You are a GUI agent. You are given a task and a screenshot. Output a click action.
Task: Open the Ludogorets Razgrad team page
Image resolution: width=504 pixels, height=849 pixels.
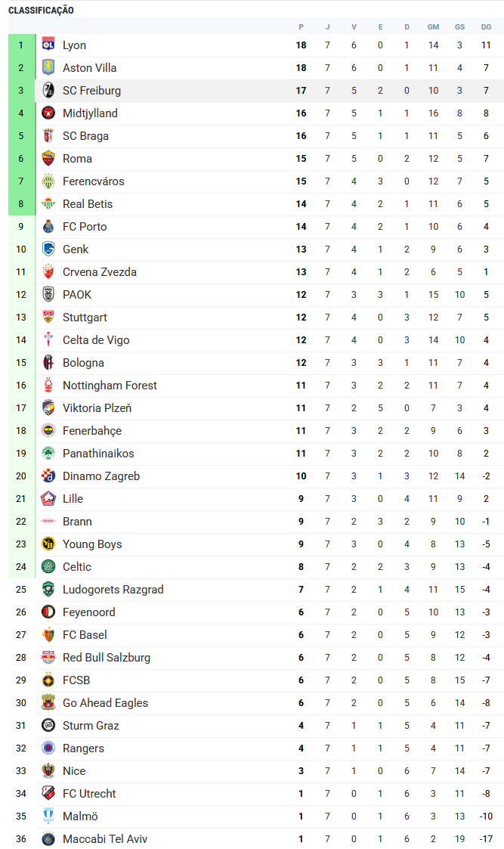click(x=113, y=590)
